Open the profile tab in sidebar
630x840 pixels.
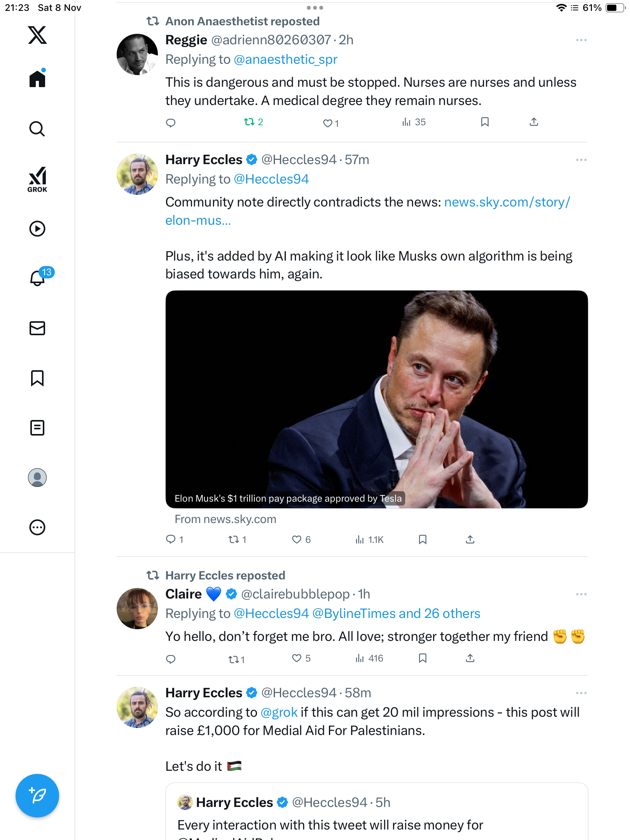click(x=37, y=478)
